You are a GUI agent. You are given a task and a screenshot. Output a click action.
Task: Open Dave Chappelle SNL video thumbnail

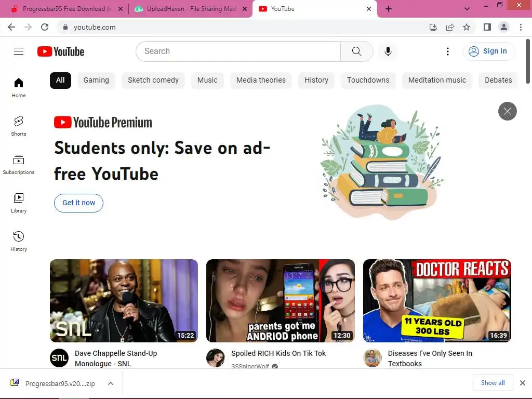[124, 301]
